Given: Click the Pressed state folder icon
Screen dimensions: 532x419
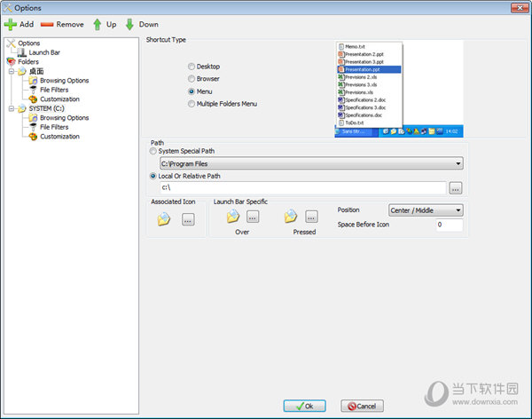Looking at the screenshot, I should [291, 216].
